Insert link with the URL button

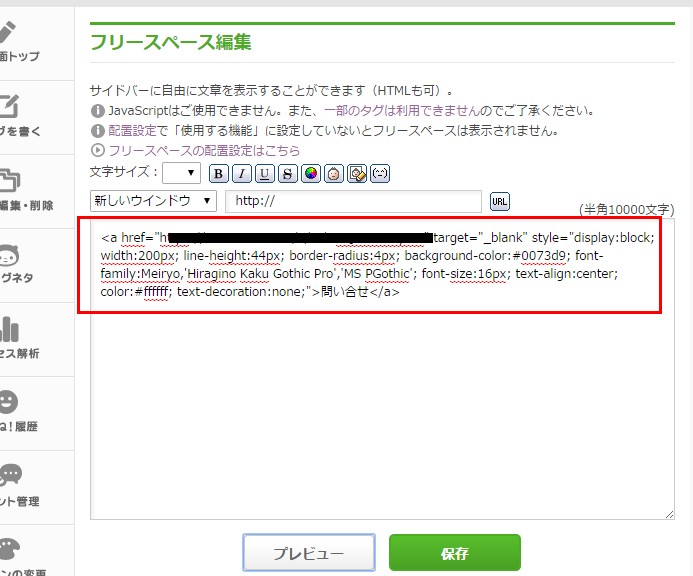pos(499,202)
